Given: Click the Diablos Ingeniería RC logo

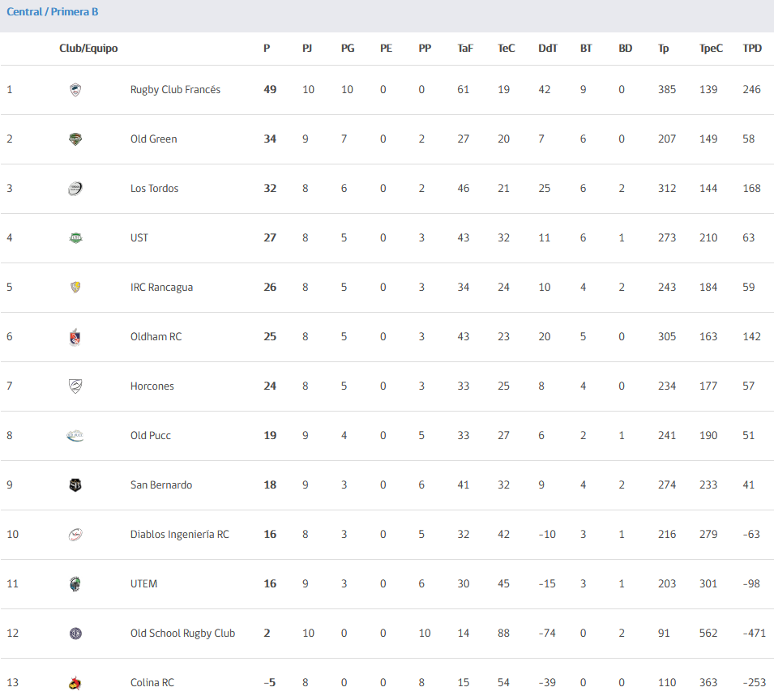Looking at the screenshot, I should tap(75, 535).
